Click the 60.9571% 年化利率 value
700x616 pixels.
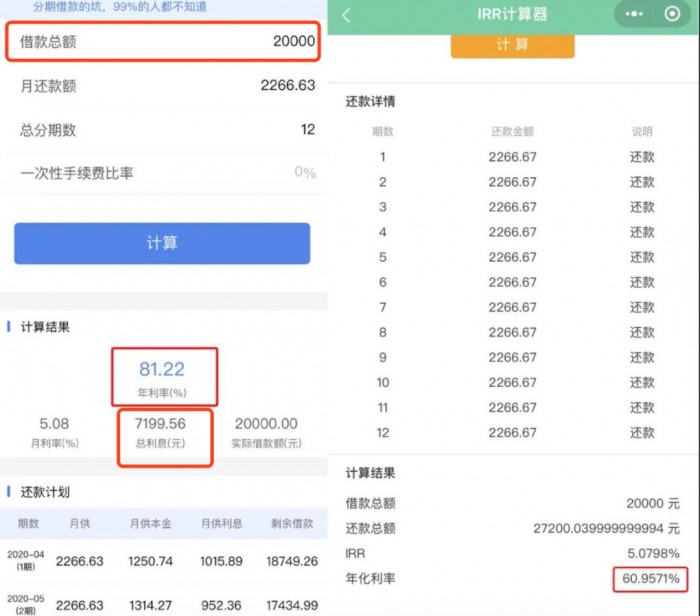click(650, 579)
